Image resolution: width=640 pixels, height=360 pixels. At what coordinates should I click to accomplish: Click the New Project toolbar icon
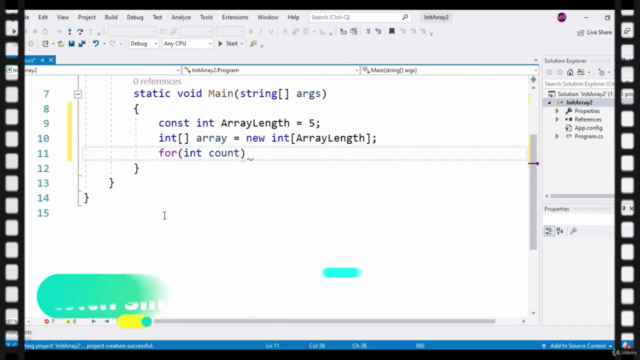click(45, 44)
